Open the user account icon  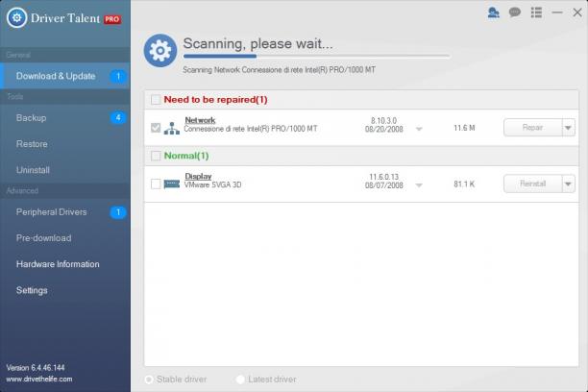tap(494, 12)
